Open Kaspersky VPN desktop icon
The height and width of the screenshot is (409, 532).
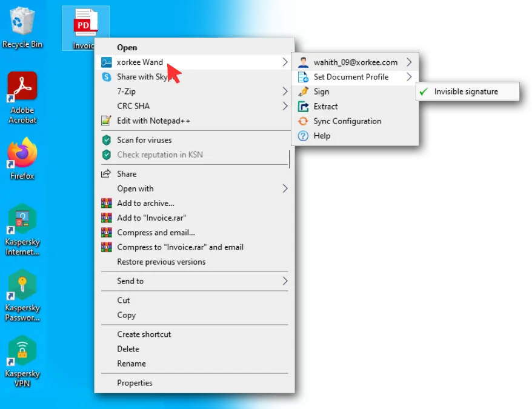[22, 350]
